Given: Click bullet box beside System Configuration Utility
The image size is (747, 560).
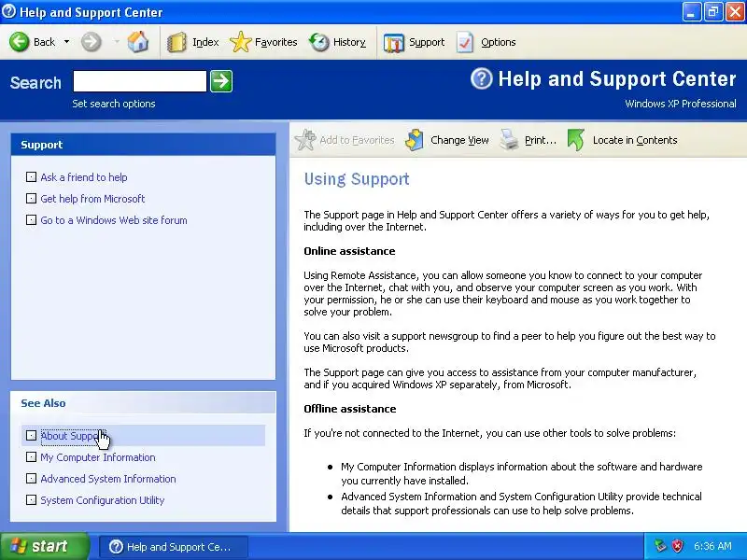Looking at the screenshot, I should pyautogui.click(x=31, y=500).
